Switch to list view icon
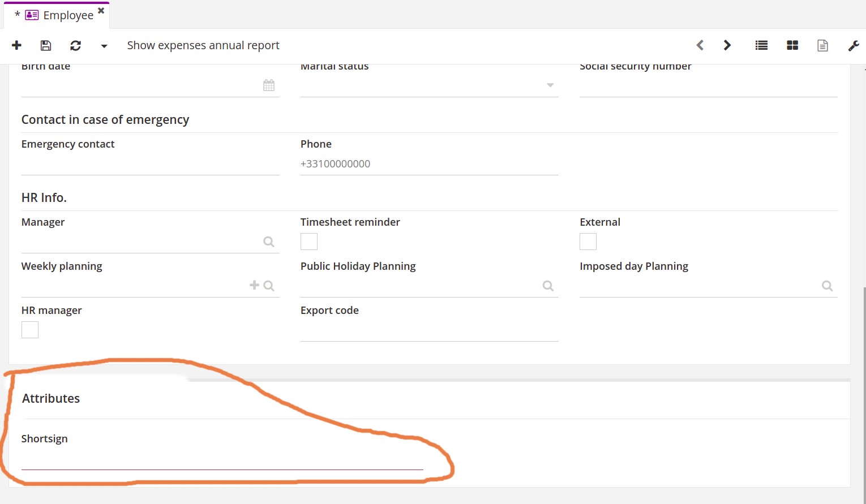Image resolution: width=866 pixels, height=504 pixels. click(762, 45)
